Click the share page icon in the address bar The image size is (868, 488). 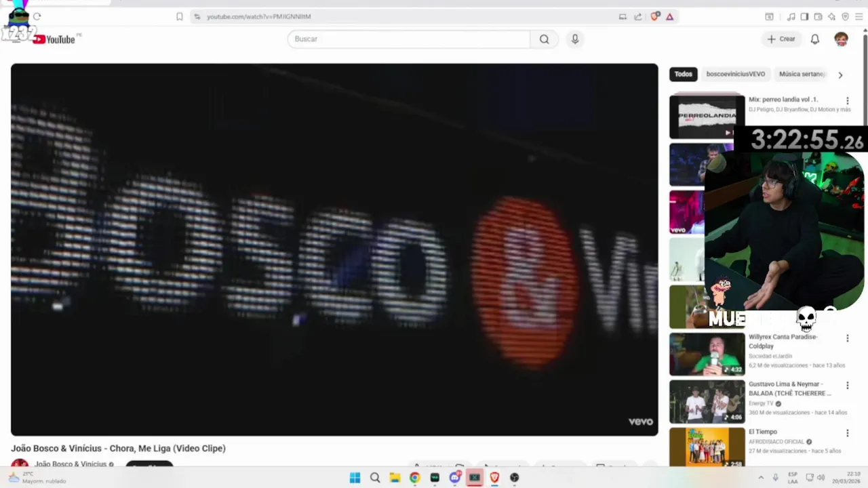tap(638, 16)
